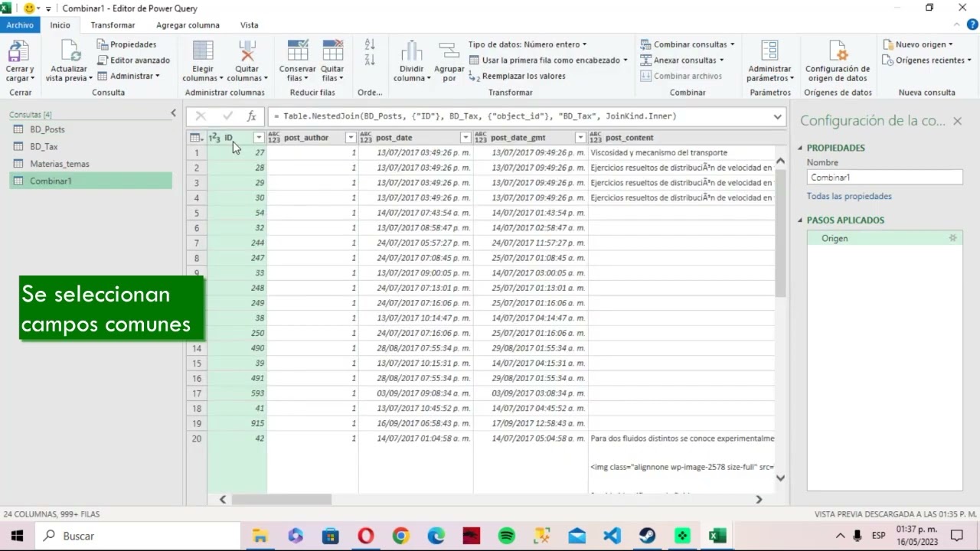Click the gear icon on the Origen step

pyautogui.click(x=953, y=238)
